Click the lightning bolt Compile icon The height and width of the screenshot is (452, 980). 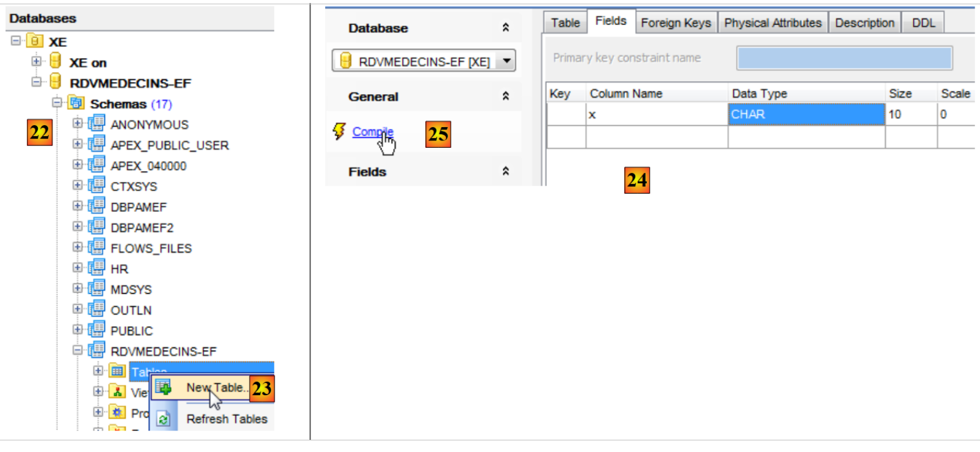[x=339, y=131]
